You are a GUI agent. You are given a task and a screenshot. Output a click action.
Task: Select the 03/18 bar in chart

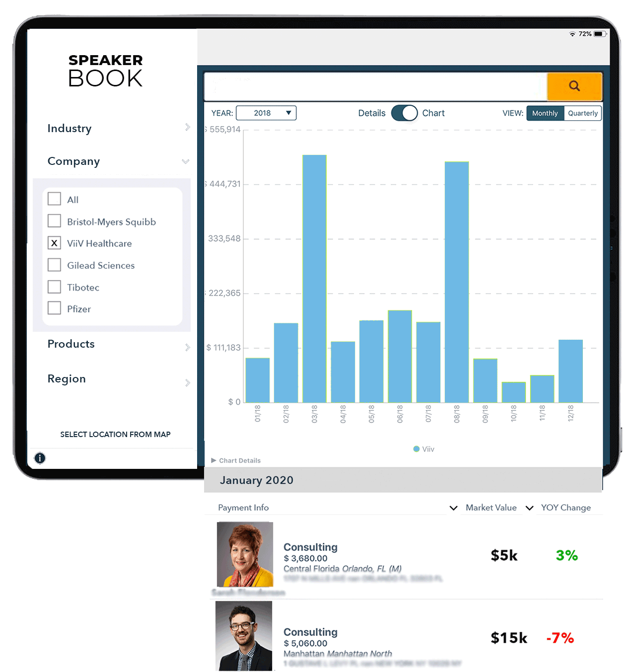[314, 279]
